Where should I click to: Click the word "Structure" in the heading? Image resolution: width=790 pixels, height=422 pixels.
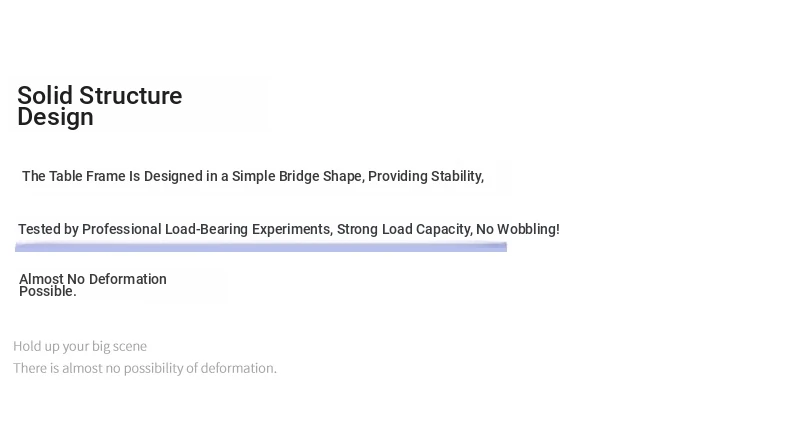coord(130,96)
